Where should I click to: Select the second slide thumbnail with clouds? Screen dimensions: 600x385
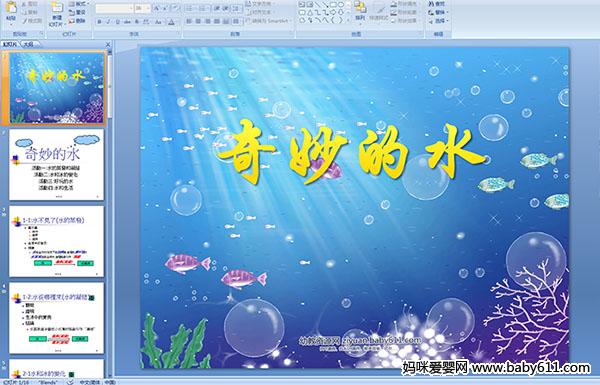57,165
